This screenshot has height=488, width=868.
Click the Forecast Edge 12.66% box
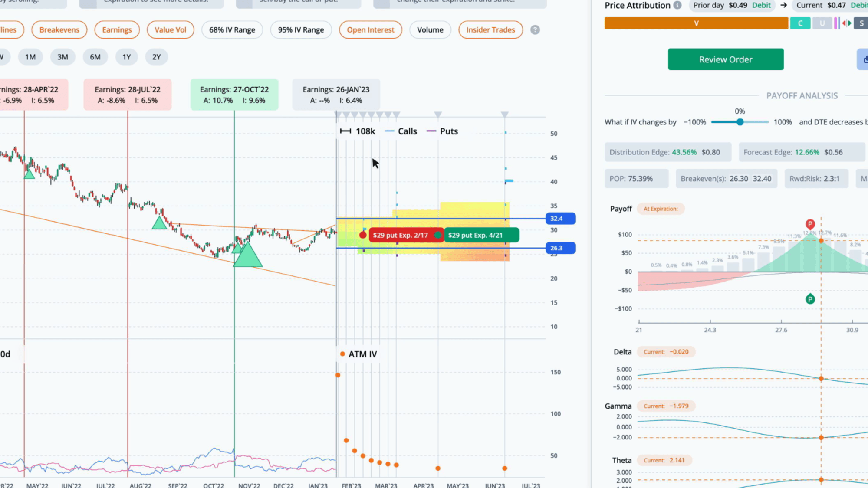(x=802, y=152)
